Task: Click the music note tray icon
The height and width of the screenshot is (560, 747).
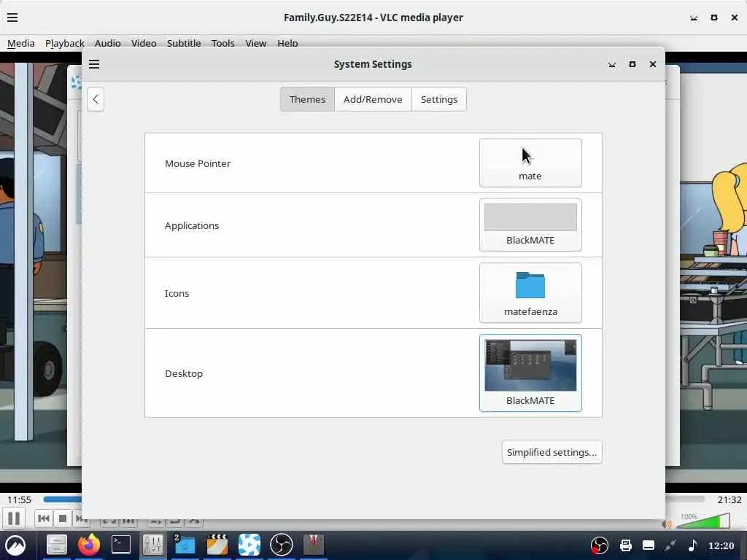Action: [x=693, y=545]
